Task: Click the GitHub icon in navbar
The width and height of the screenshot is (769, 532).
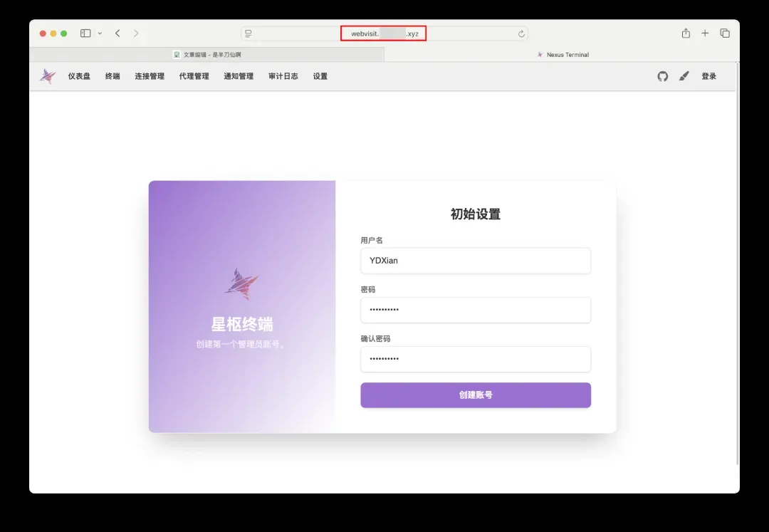Action: 662,76
